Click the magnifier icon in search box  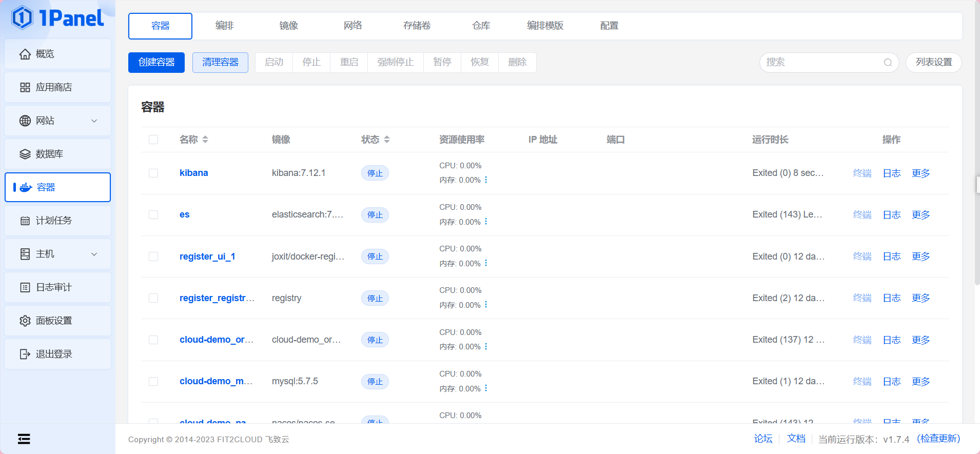pyautogui.click(x=888, y=63)
